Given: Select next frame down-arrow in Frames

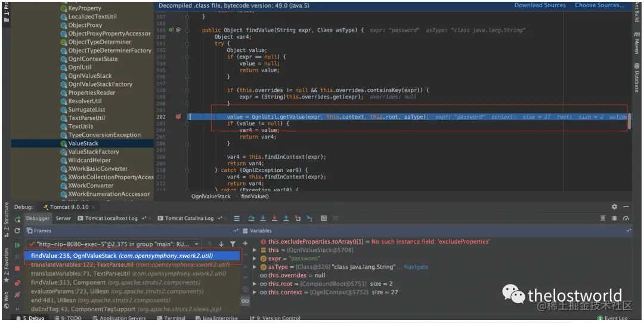Looking at the screenshot, I should pyautogui.click(x=221, y=244).
